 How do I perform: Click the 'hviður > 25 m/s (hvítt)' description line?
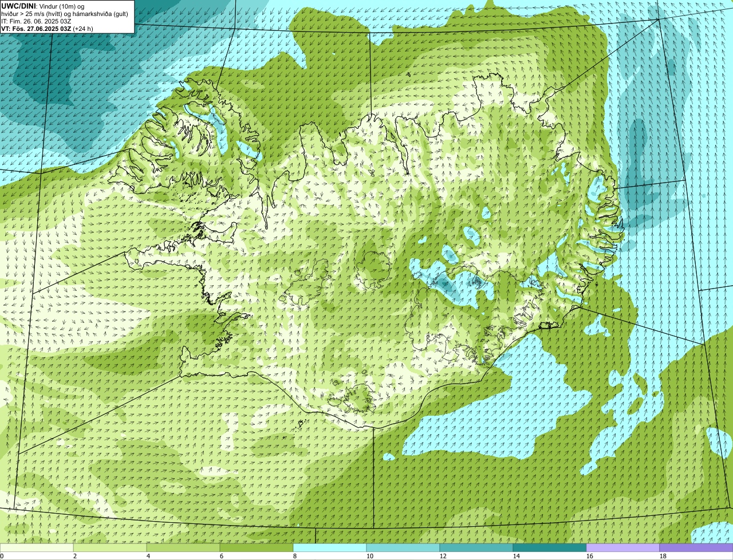point(65,14)
